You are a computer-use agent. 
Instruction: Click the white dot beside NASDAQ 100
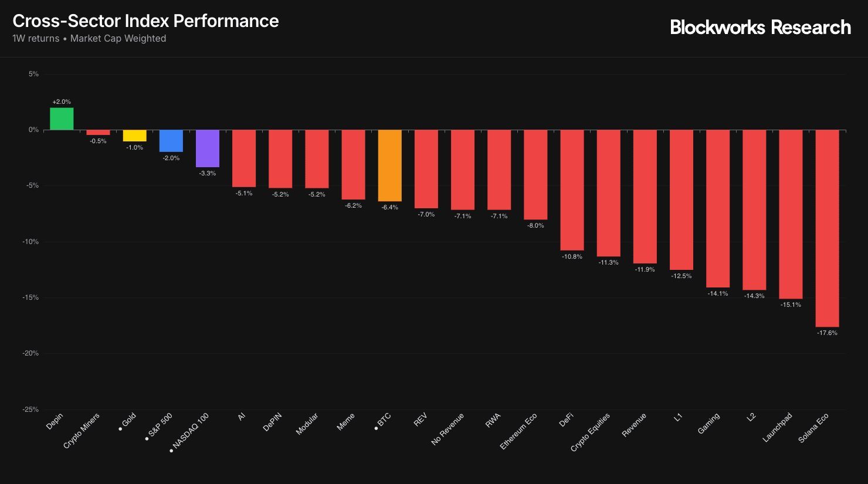pyautogui.click(x=171, y=451)
